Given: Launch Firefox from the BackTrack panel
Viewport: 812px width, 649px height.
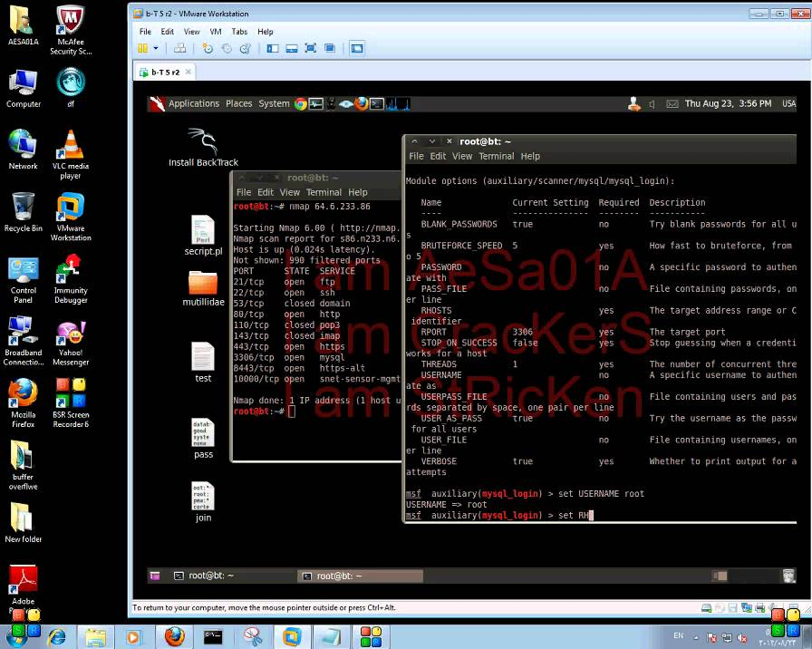Looking at the screenshot, I should pos(362,103).
